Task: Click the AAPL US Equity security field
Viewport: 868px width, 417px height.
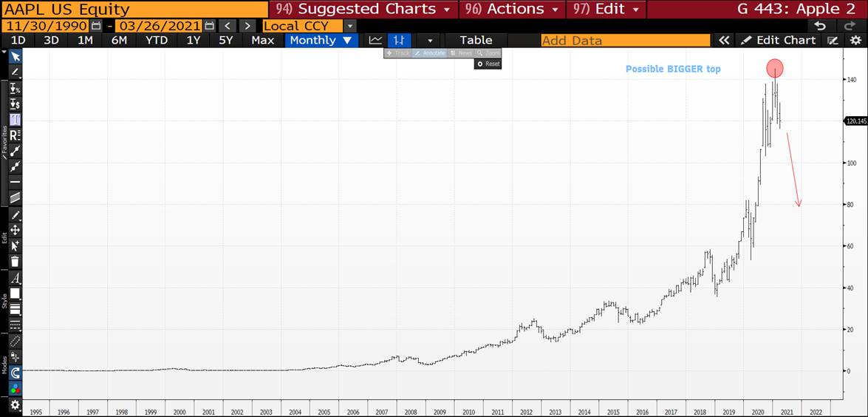Action: (134, 9)
